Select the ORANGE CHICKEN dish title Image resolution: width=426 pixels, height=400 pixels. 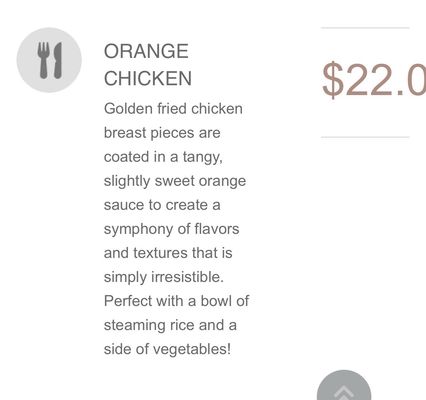[x=148, y=65]
